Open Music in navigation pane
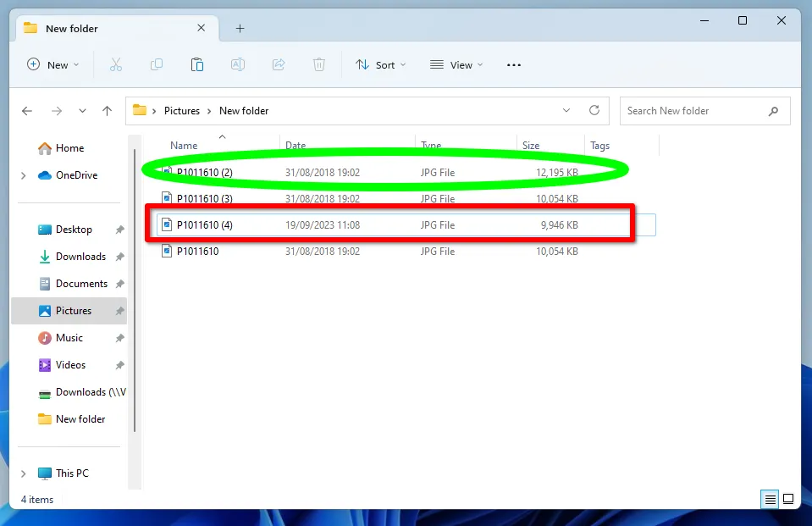Screen dimensions: 812x526 click(69, 338)
